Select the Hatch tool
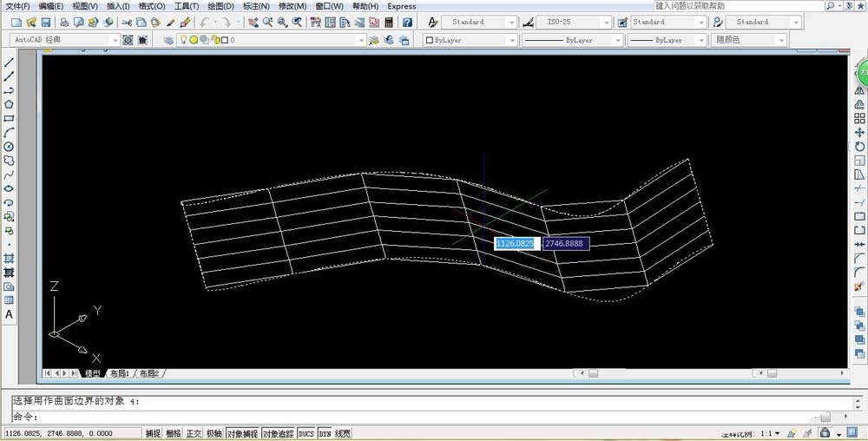This screenshot has width=868, height=441. [9, 259]
